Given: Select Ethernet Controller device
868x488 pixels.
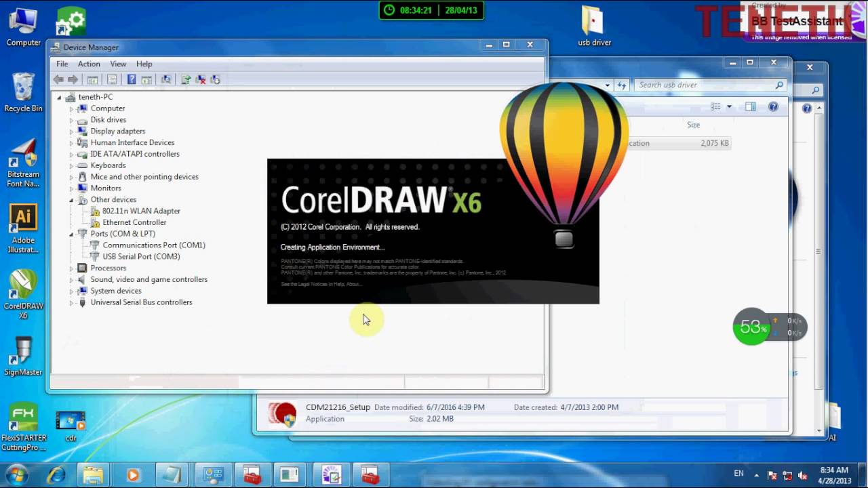Looking at the screenshot, I should tap(134, 222).
